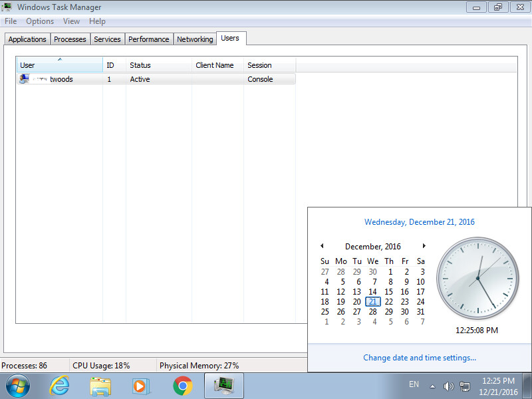Click the network tray icon

click(464, 386)
